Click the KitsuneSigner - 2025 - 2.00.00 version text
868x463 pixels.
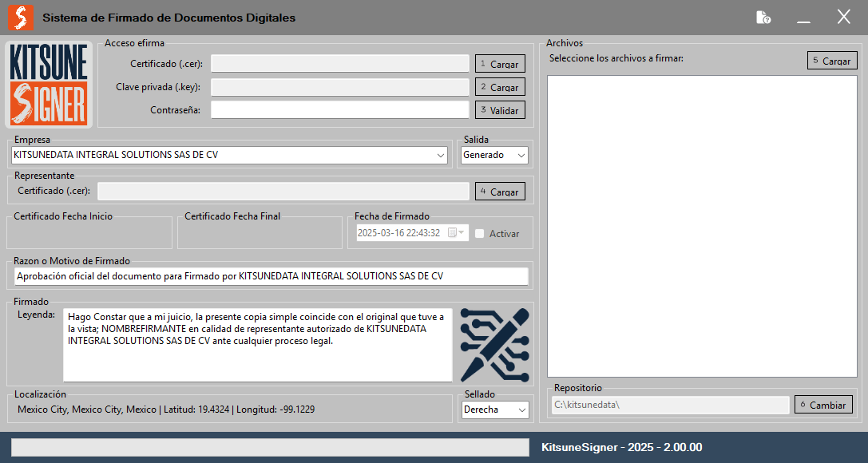[x=622, y=448]
